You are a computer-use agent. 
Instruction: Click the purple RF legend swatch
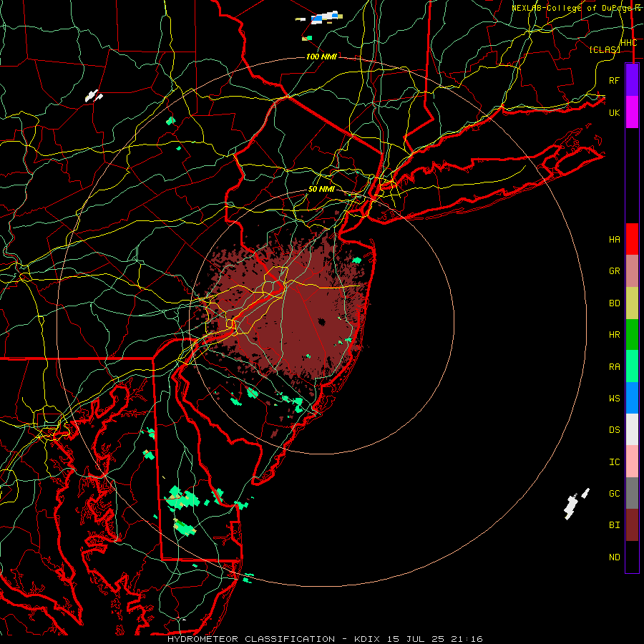(632, 80)
